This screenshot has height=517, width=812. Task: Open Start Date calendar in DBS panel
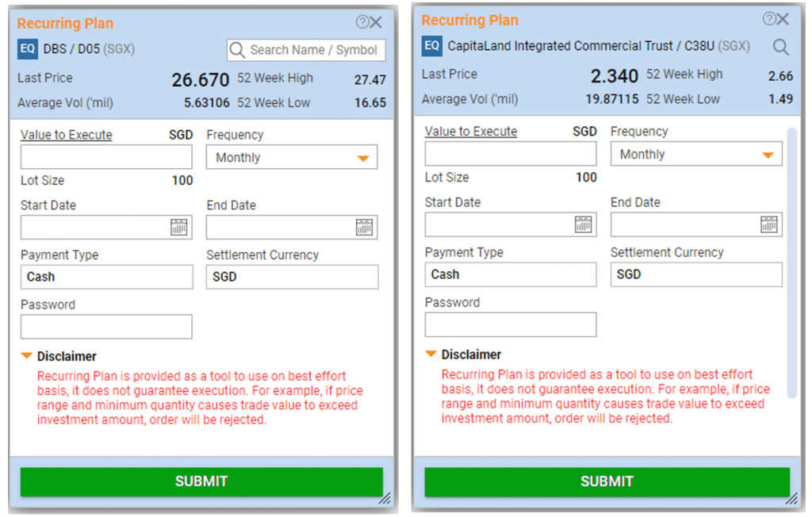pos(179,228)
